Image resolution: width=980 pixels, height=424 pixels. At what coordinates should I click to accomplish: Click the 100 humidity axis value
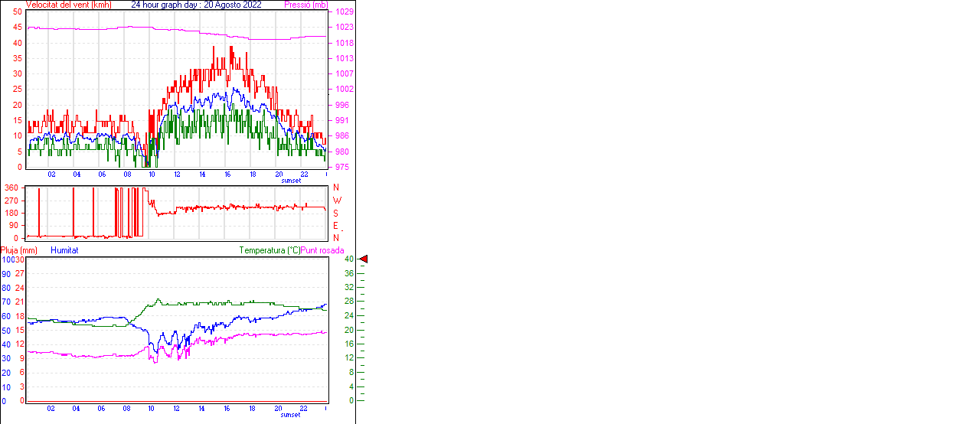[x=7, y=260]
